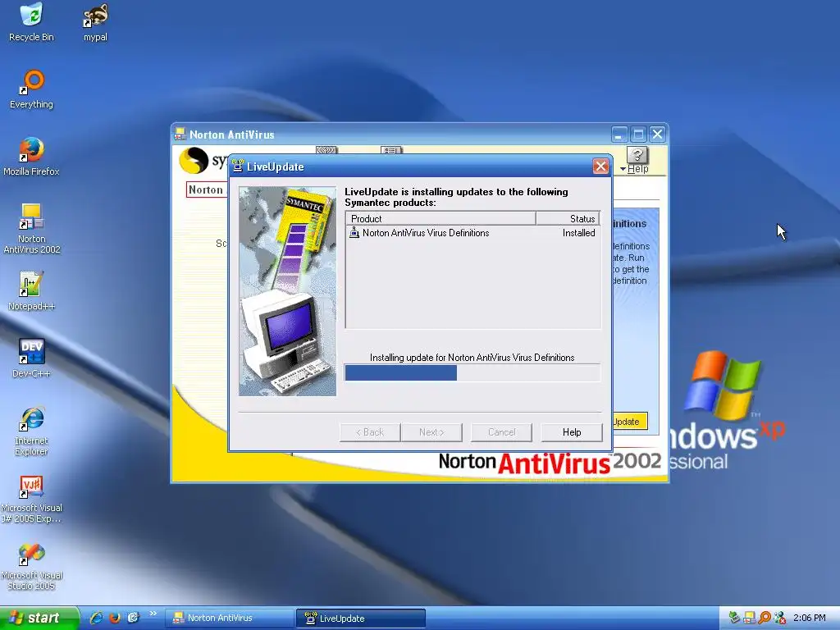The height and width of the screenshot is (630, 840).
Task: Click the network connection tray icon
Action: point(780,618)
